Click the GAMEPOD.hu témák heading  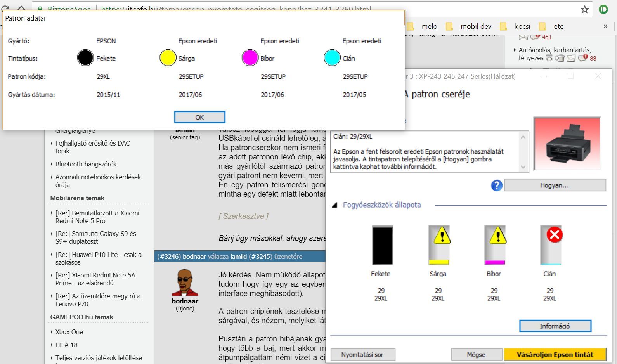pyautogui.click(x=81, y=317)
